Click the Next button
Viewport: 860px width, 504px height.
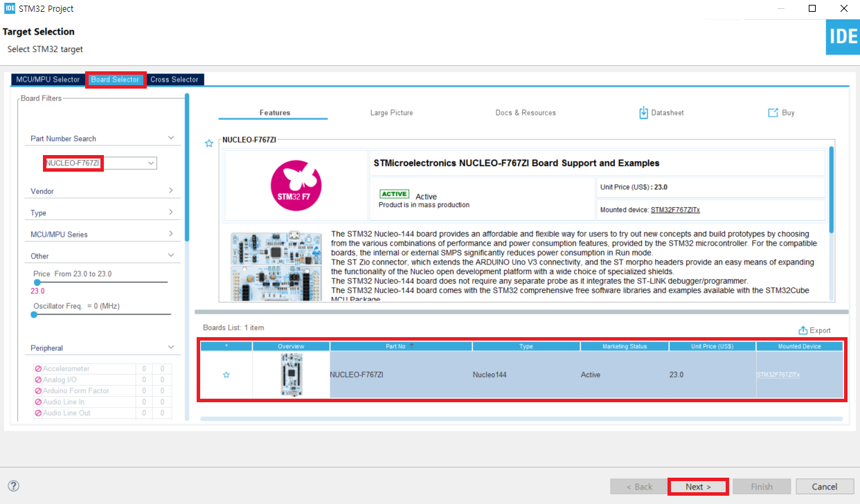pos(698,487)
